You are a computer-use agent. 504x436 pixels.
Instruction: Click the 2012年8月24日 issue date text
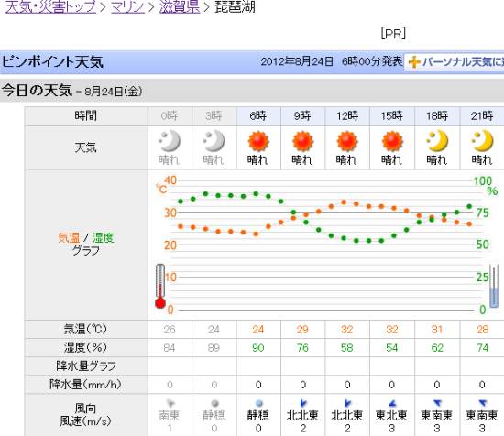pyautogui.click(x=297, y=61)
